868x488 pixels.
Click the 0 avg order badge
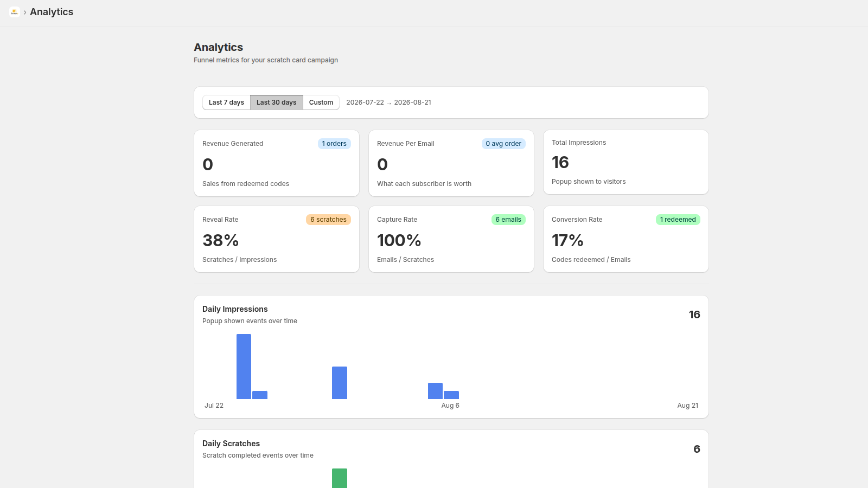pyautogui.click(x=503, y=144)
